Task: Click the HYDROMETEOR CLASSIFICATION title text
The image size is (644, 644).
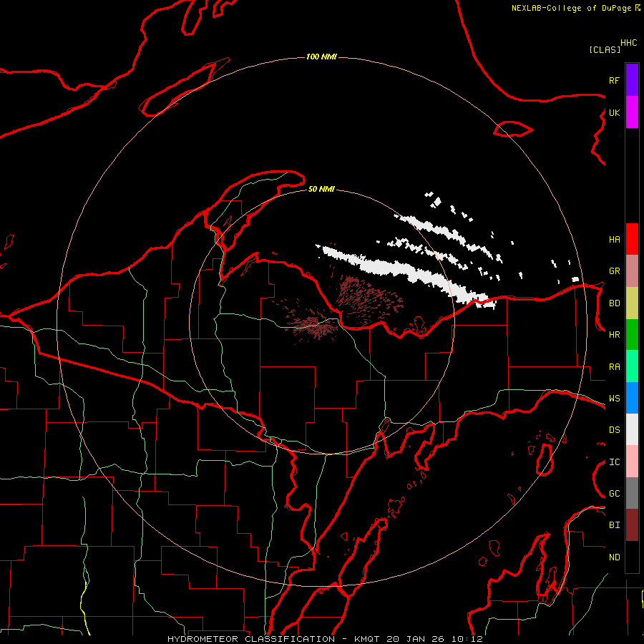Action: (251, 639)
